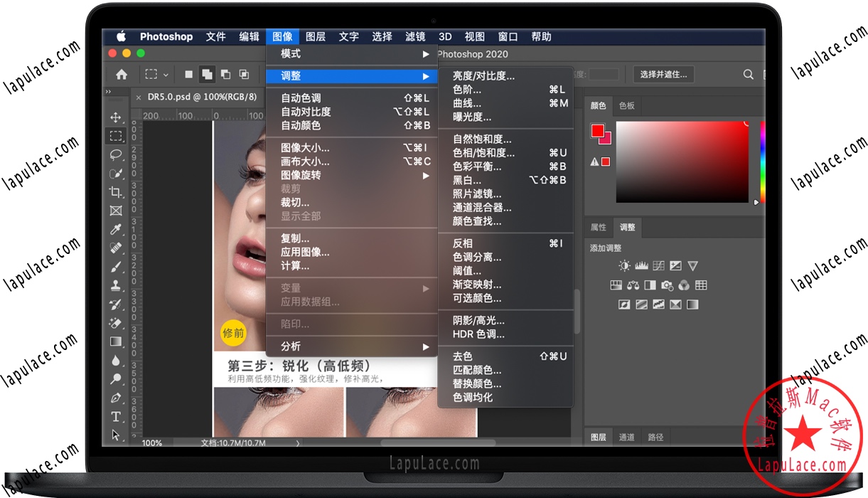Select the Clone Stamp tool
The height and width of the screenshot is (498, 868).
coord(117,285)
